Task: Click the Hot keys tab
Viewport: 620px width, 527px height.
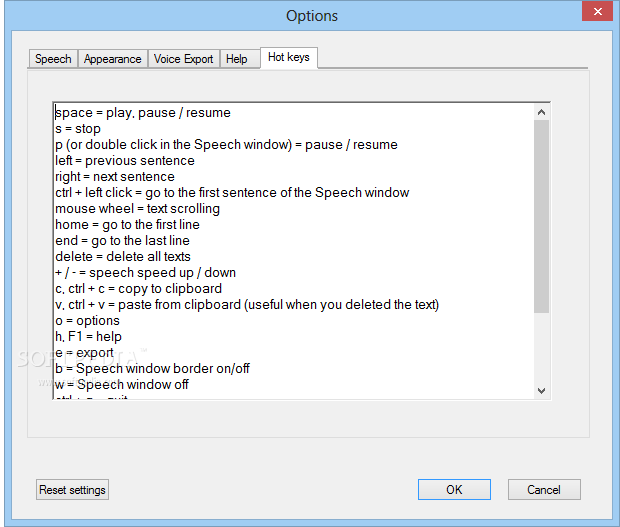Action: pyautogui.click(x=288, y=57)
